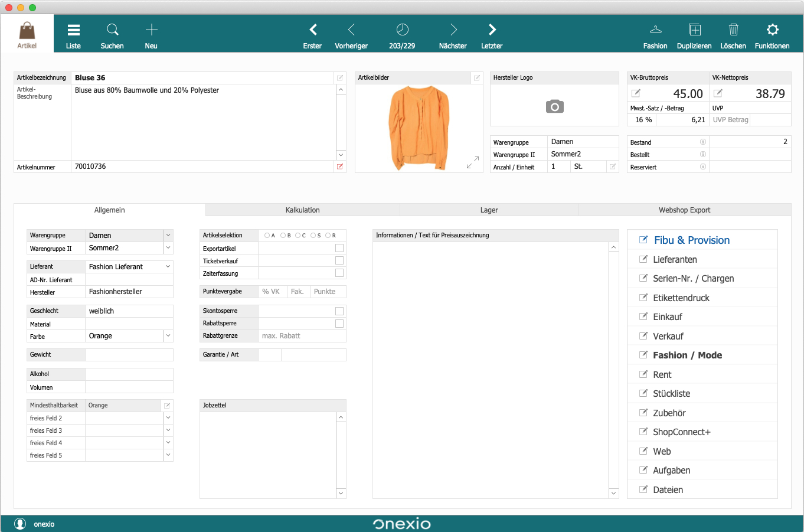Screen dimensions: 804x532
Task: Enable the Zeiterfassung checkbox
Action: point(339,273)
